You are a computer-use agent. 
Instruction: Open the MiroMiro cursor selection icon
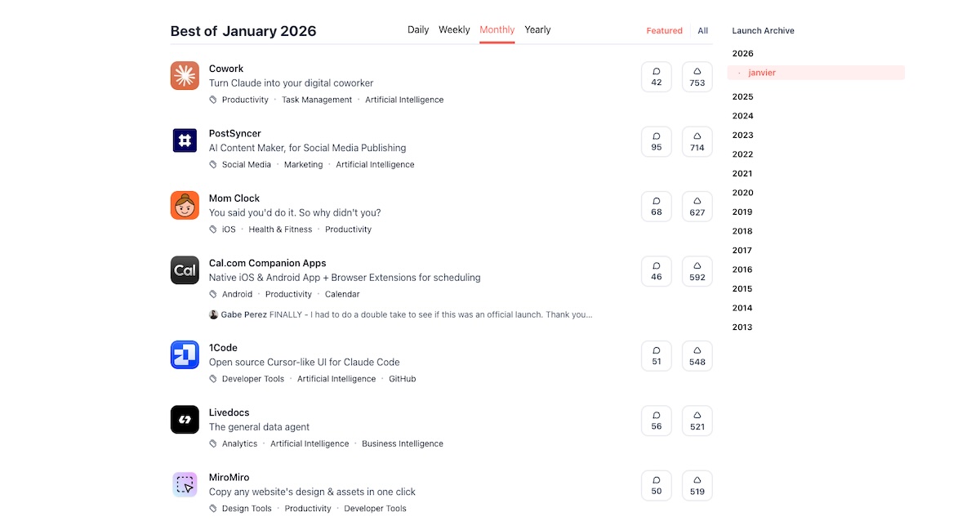(x=185, y=484)
